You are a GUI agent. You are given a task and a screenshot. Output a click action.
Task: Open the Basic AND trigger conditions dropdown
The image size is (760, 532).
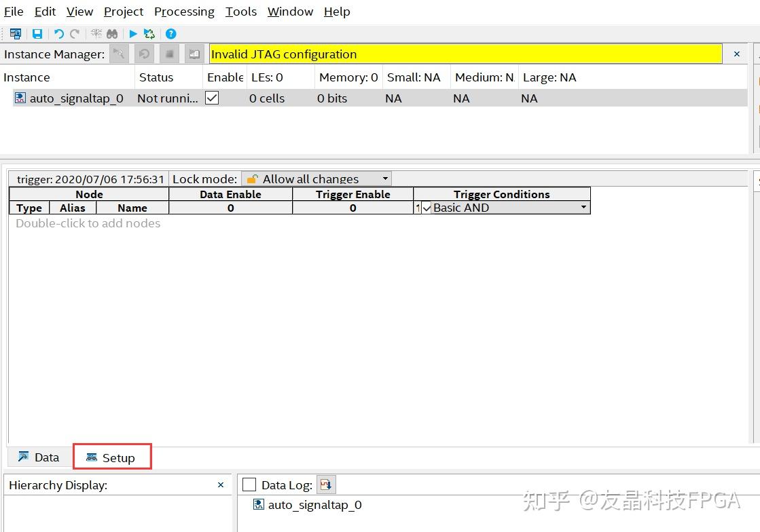coord(583,208)
